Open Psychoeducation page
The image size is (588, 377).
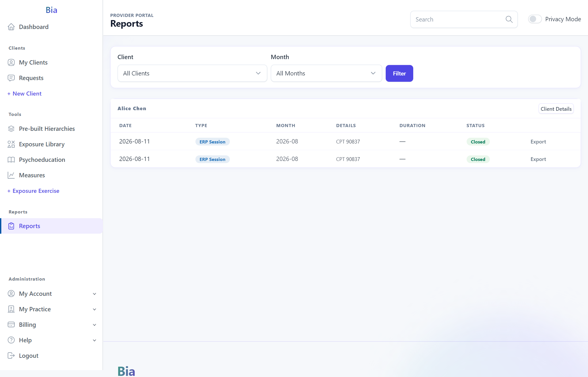[x=51, y=160]
